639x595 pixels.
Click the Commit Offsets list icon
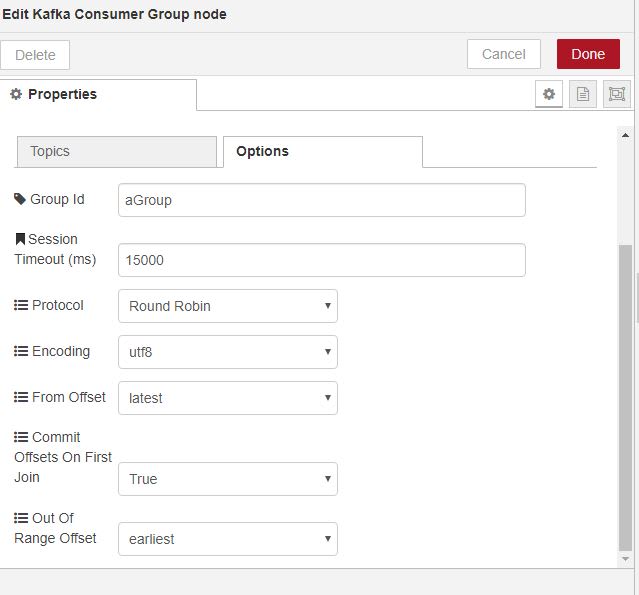pyautogui.click(x=21, y=437)
